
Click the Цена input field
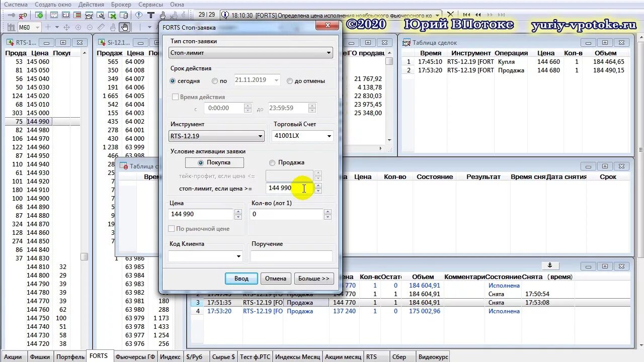tap(201, 214)
